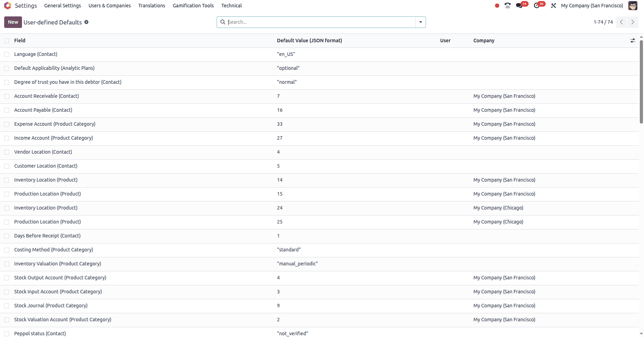644x337 pixels.
Task: Open Production Location row with value 15
Action: [x=47, y=194]
